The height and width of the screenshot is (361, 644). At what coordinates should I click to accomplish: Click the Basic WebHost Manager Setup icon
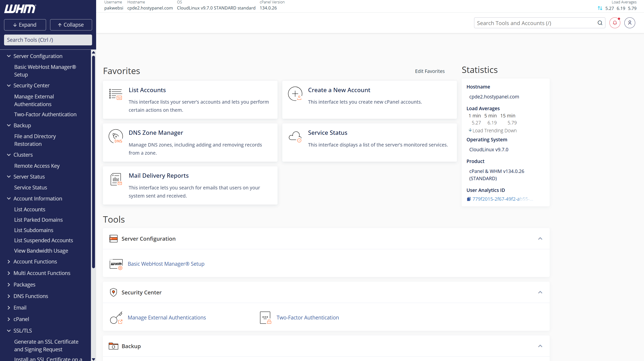coord(116,264)
